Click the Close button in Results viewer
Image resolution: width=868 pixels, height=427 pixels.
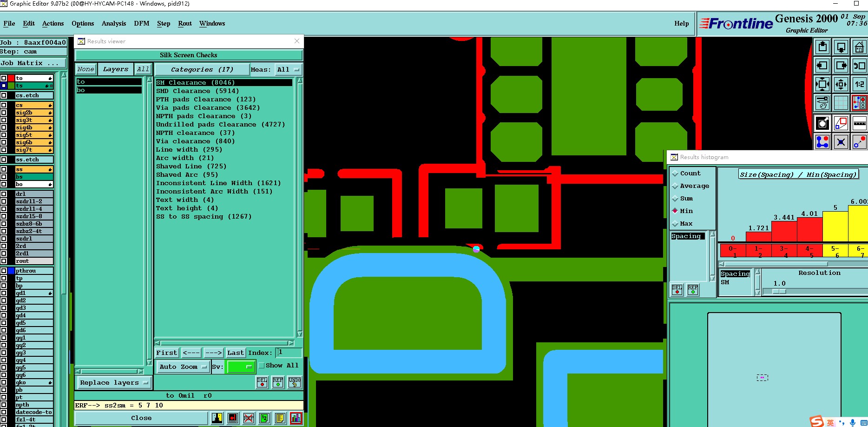pos(141,418)
